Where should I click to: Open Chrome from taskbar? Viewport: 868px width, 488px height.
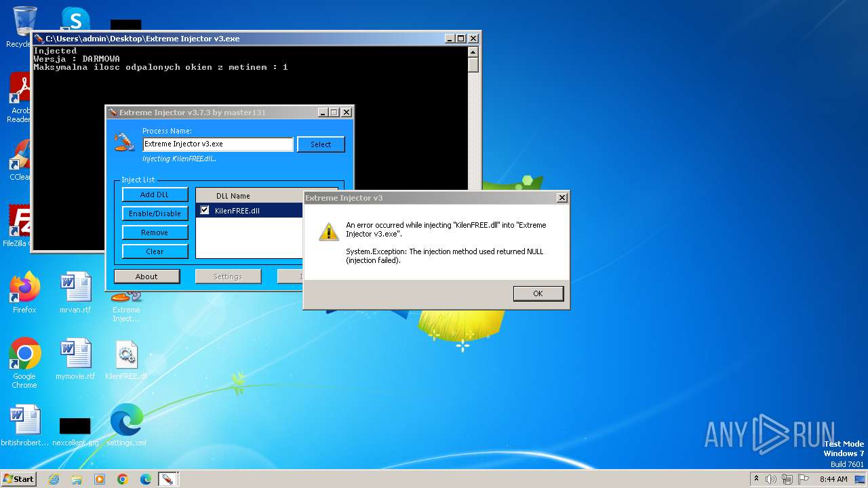click(123, 479)
